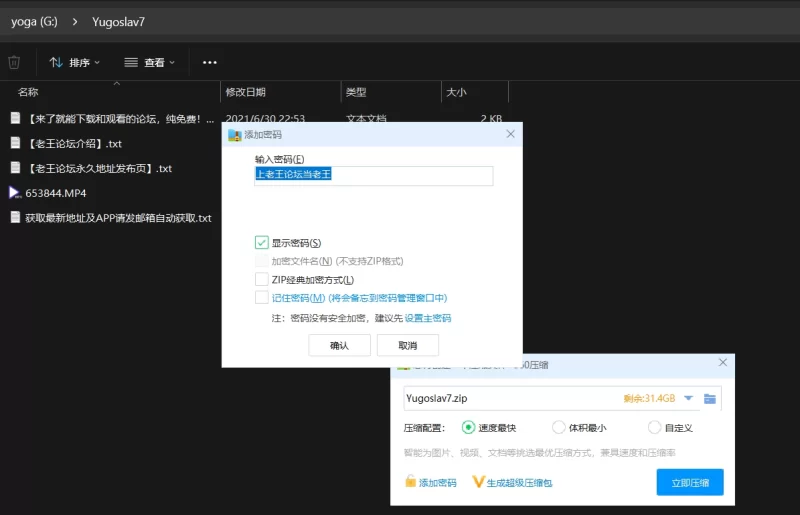Uncheck the 显示密码 checkbox
This screenshot has width=800, height=515.
[x=262, y=243]
